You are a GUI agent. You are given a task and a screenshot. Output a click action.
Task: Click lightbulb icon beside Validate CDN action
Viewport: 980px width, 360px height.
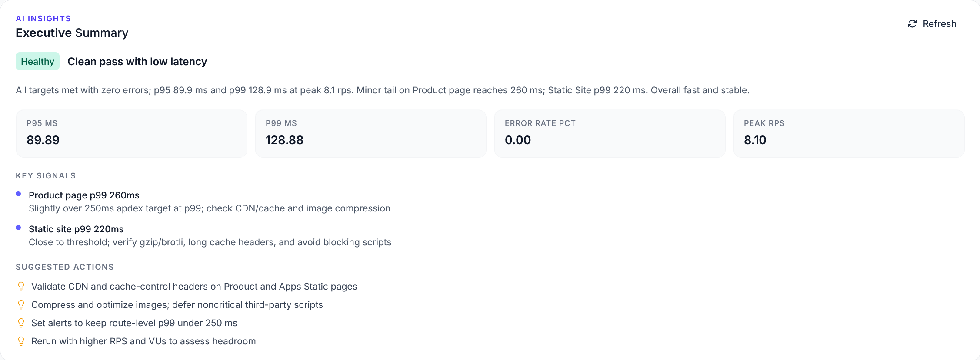(21, 286)
